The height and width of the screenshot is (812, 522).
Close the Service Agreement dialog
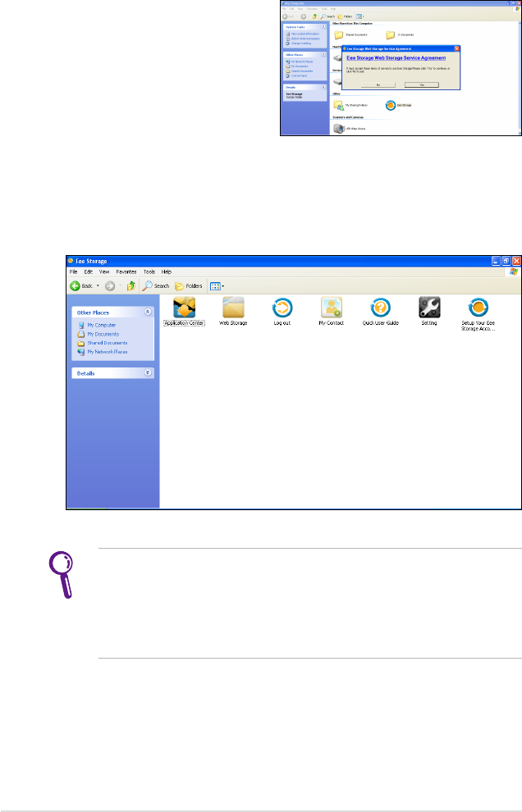click(456, 48)
